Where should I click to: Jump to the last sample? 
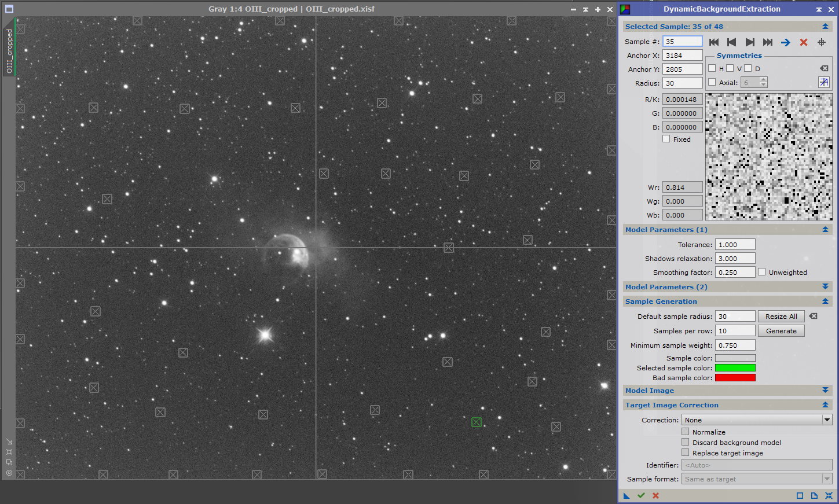point(768,42)
